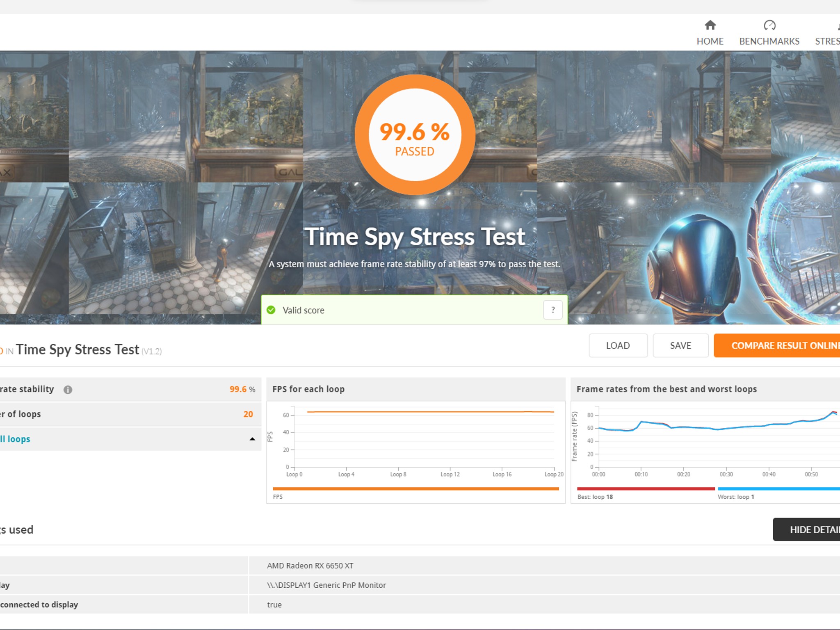The image size is (840, 630).
Task: Click HIDE DETAILS button
Action: (x=806, y=530)
